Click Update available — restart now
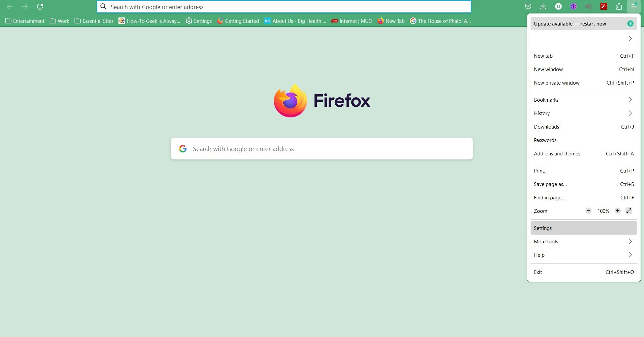 [x=584, y=23]
